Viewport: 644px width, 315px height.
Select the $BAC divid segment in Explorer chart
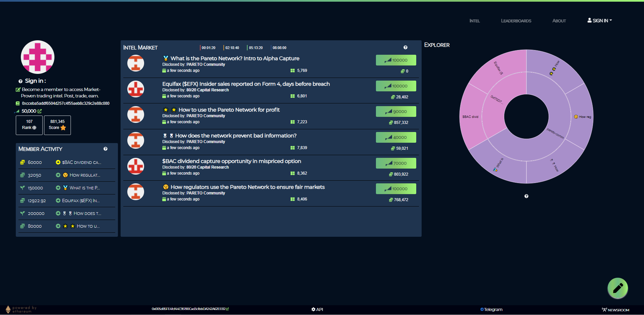click(x=470, y=117)
